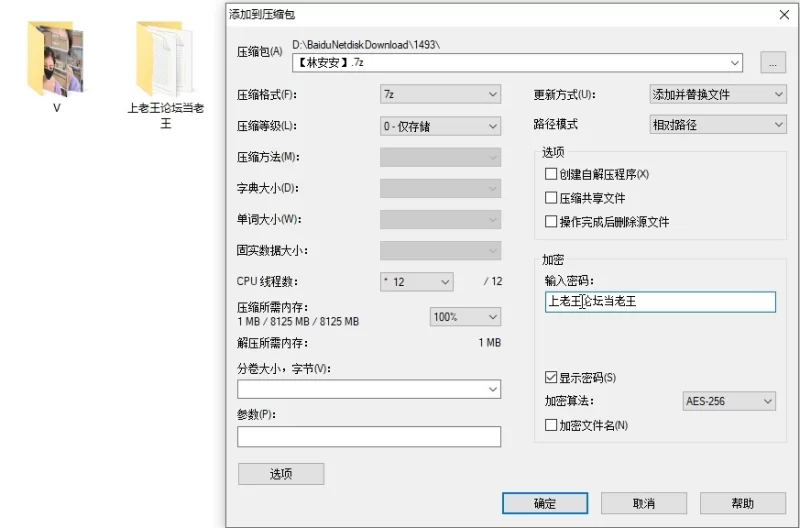The image size is (800, 528).
Task: Click the 压缩方法 disabled dropdown
Action: [440, 157]
